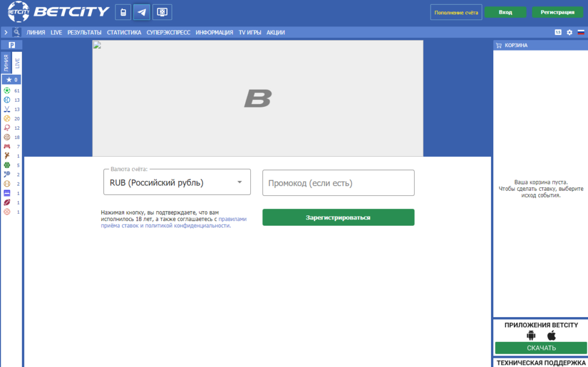Open the Telegram channel icon
The width and height of the screenshot is (588, 367).
point(142,13)
